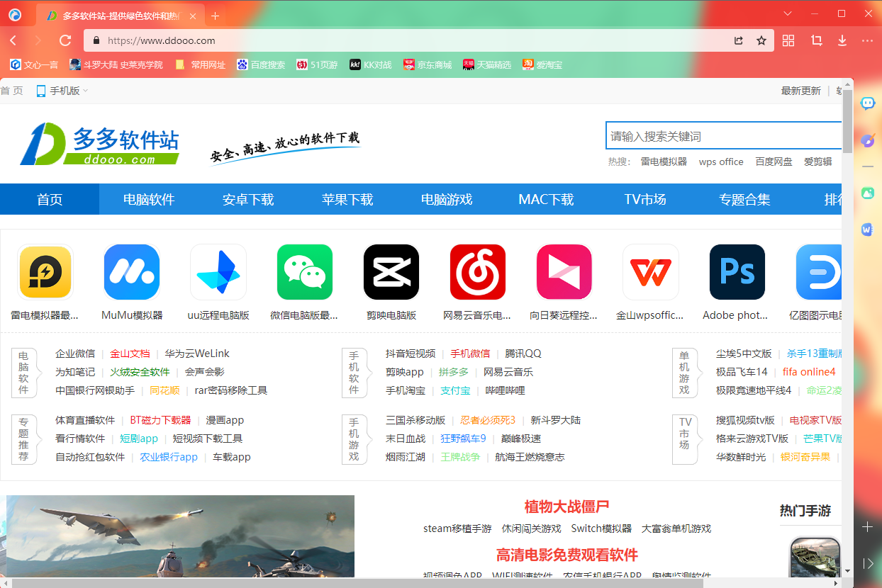Click the green picture sidebar icon

868,193
